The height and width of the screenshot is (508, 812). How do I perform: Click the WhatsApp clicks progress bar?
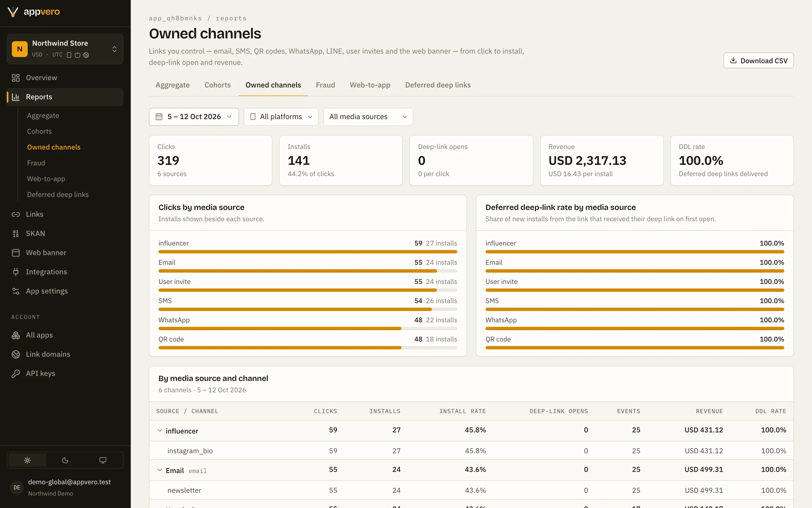(308, 329)
